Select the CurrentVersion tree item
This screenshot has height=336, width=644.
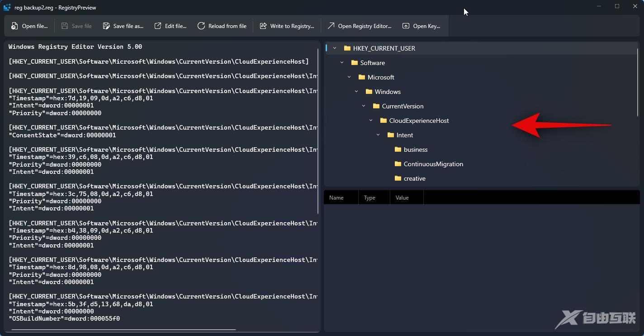402,106
